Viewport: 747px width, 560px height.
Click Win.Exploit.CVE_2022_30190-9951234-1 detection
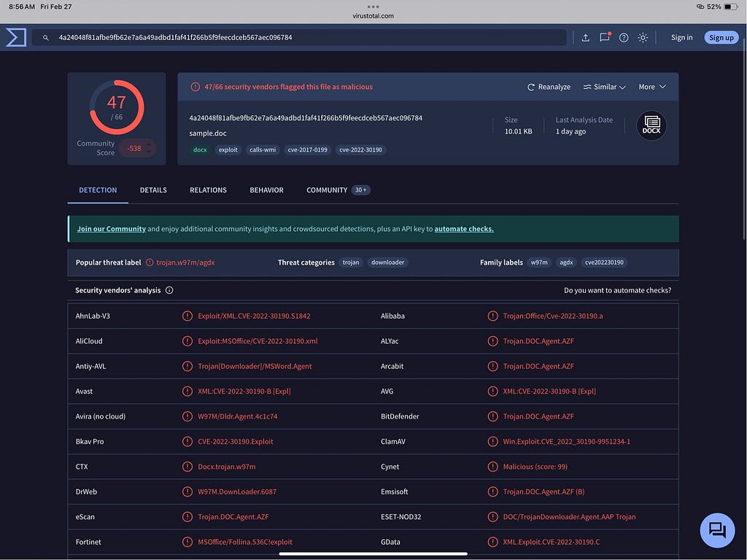click(x=566, y=441)
